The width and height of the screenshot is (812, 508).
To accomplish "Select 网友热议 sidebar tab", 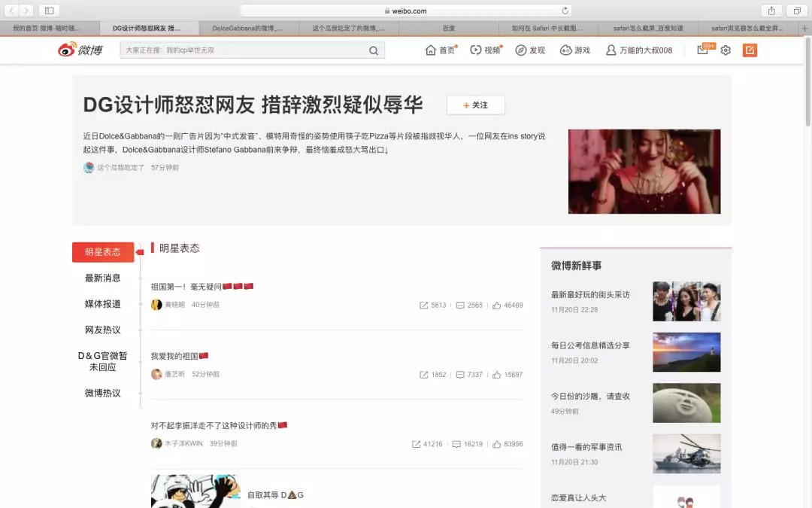I will [103, 330].
